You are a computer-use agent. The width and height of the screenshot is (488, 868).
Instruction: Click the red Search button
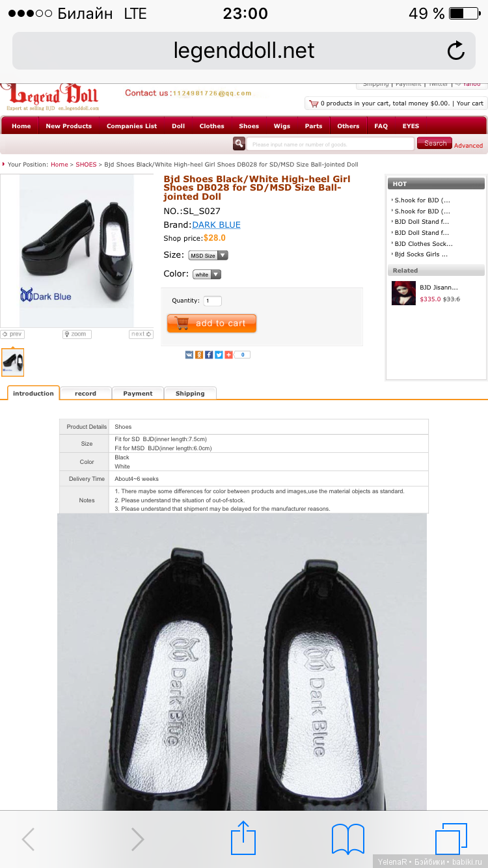click(x=435, y=143)
